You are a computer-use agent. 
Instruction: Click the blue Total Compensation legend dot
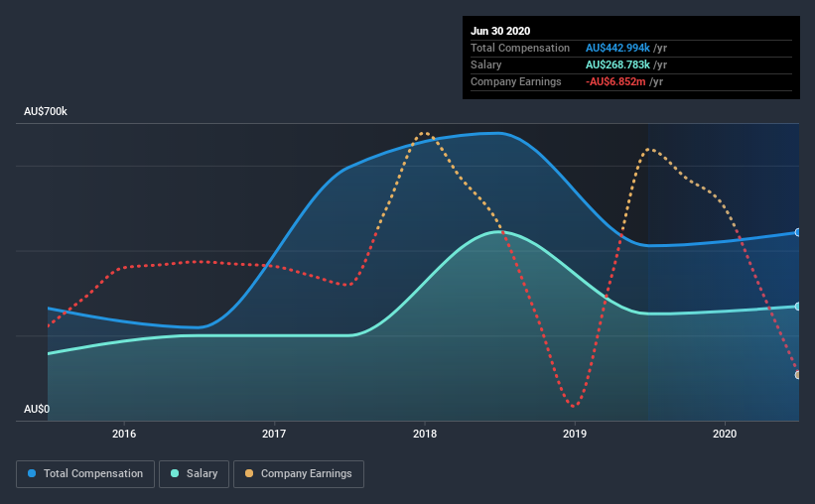(x=32, y=473)
